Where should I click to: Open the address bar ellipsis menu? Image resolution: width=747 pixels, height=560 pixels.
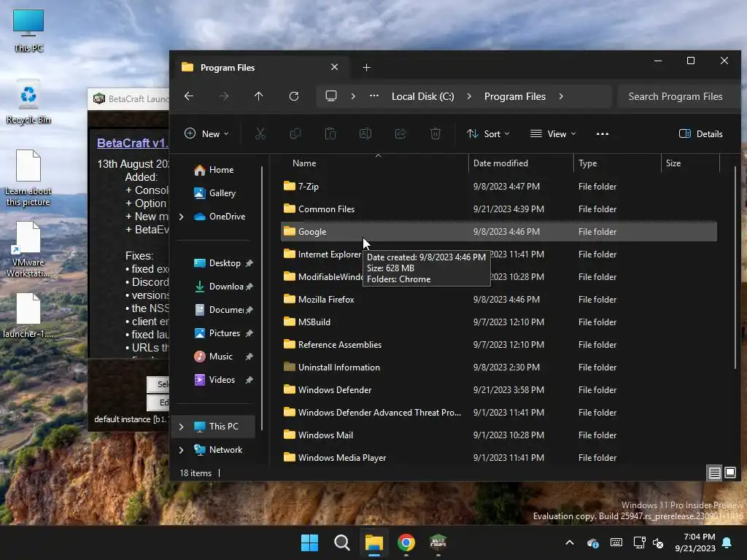tap(374, 96)
